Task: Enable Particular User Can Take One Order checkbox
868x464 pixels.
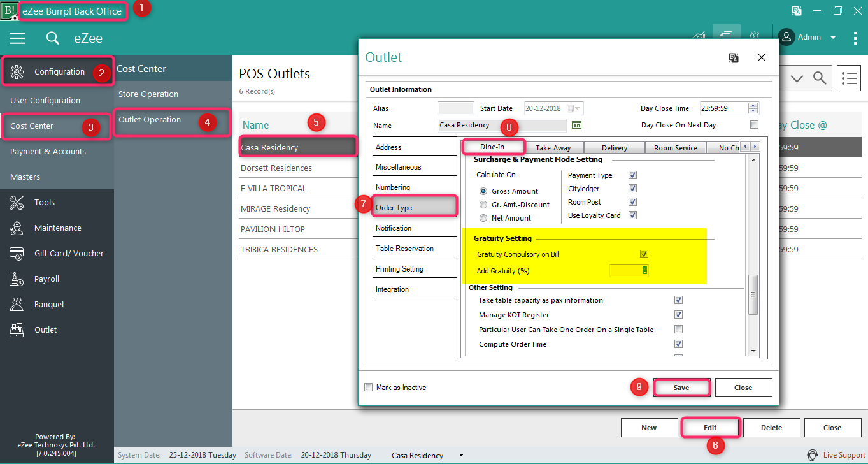Action: pyautogui.click(x=678, y=329)
